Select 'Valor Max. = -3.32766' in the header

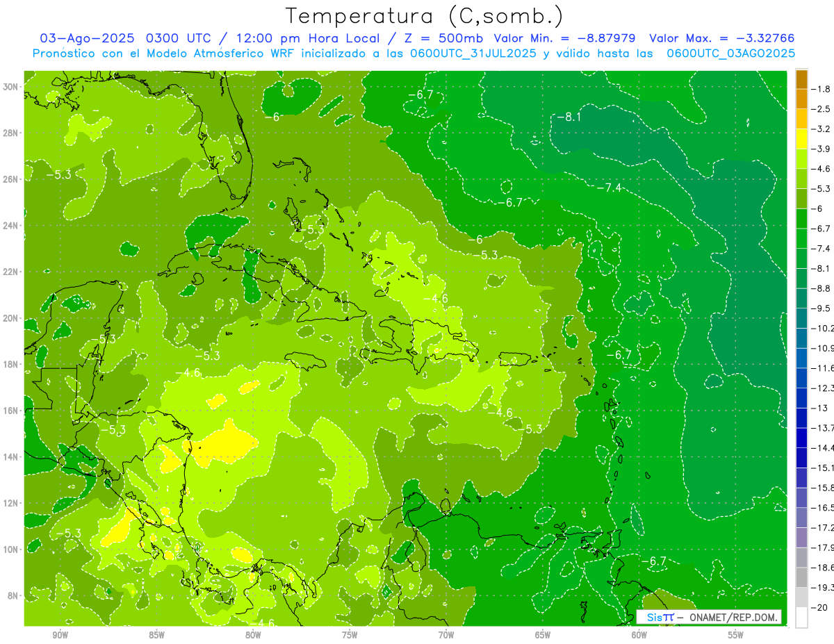pyautogui.click(x=721, y=38)
